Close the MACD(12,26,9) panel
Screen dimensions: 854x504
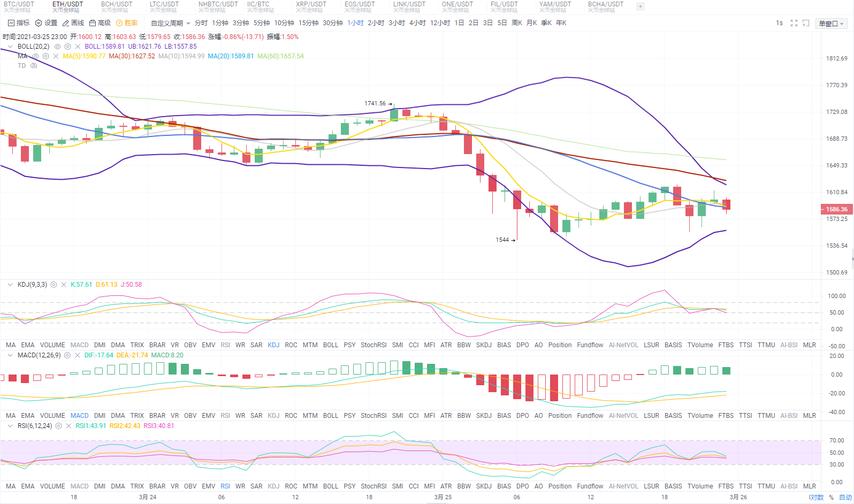[x=77, y=355]
